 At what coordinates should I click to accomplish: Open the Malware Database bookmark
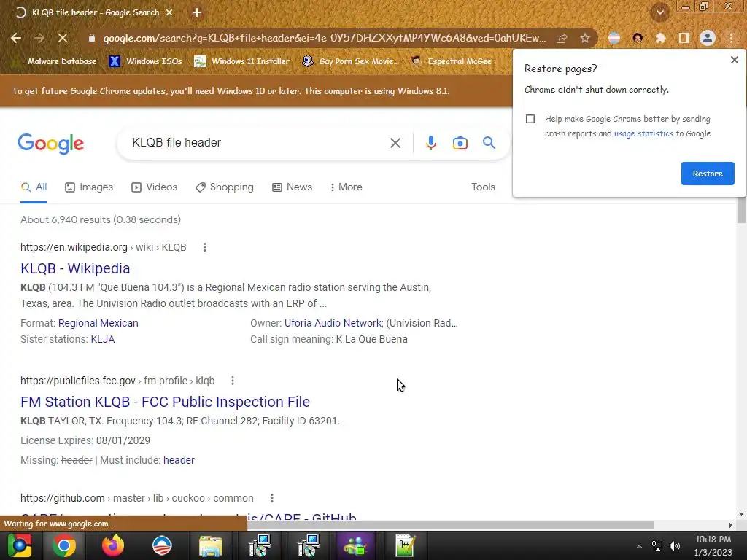pos(55,61)
